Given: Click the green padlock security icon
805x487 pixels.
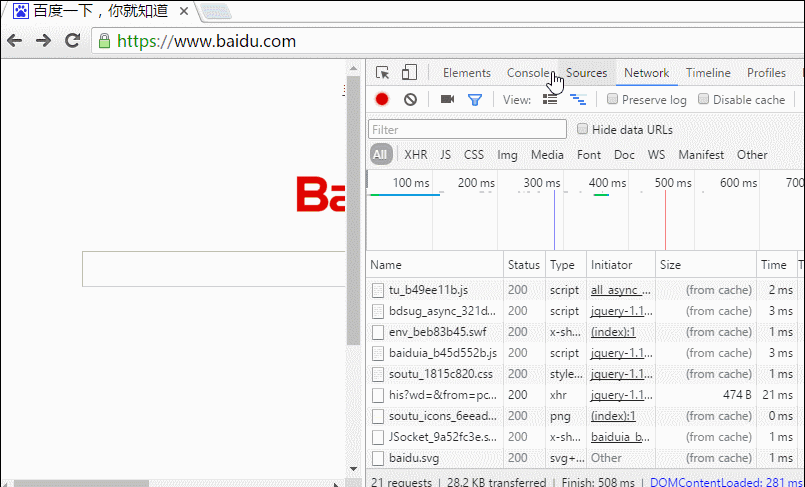Looking at the screenshot, I should tap(104, 41).
